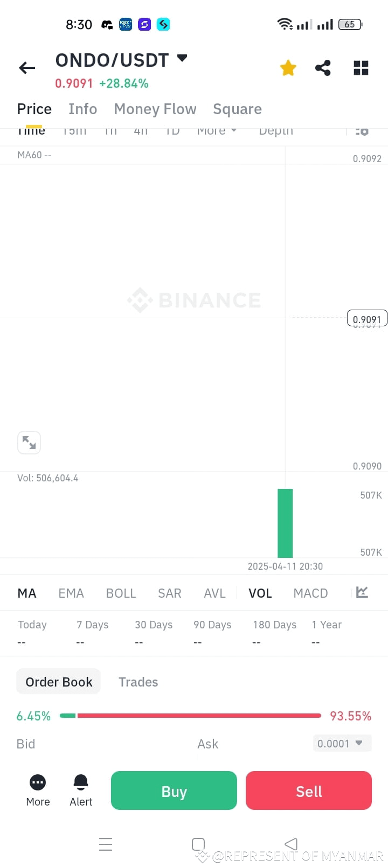Open the share icon
Viewport: 388px width, 868px height.
[x=323, y=68]
